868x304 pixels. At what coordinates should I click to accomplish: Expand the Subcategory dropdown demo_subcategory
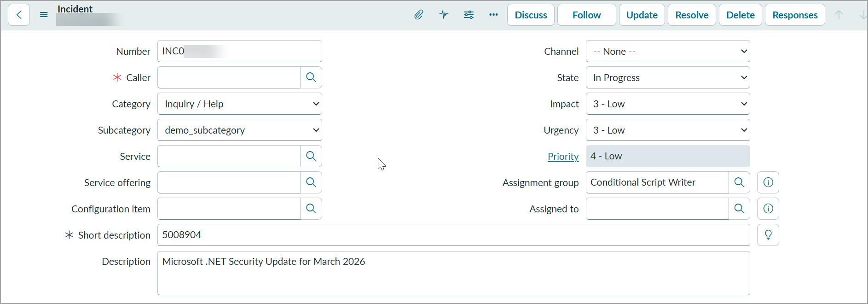(240, 130)
